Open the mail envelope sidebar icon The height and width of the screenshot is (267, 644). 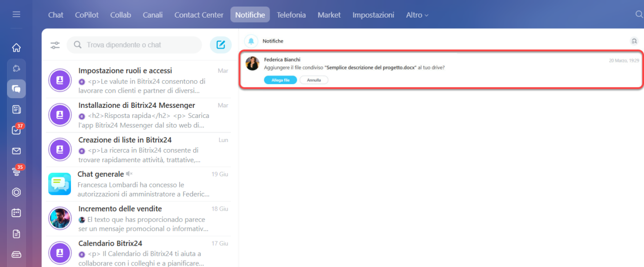tap(16, 151)
